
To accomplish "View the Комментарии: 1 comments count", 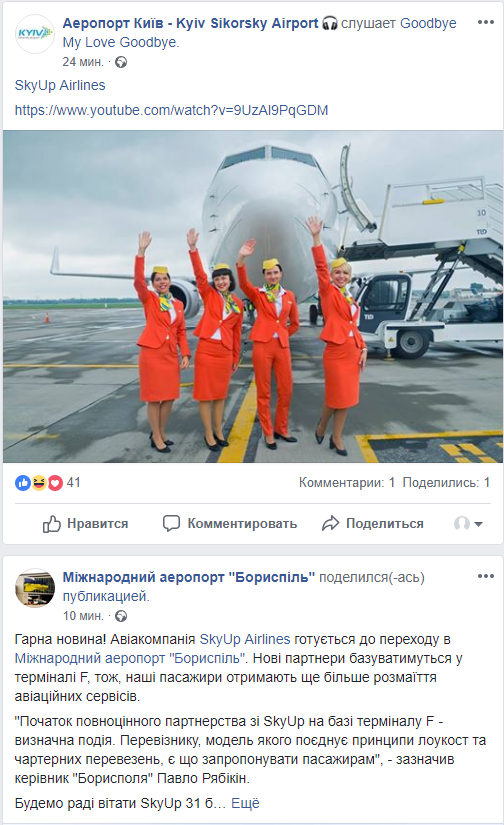I will pyautogui.click(x=347, y=482).
